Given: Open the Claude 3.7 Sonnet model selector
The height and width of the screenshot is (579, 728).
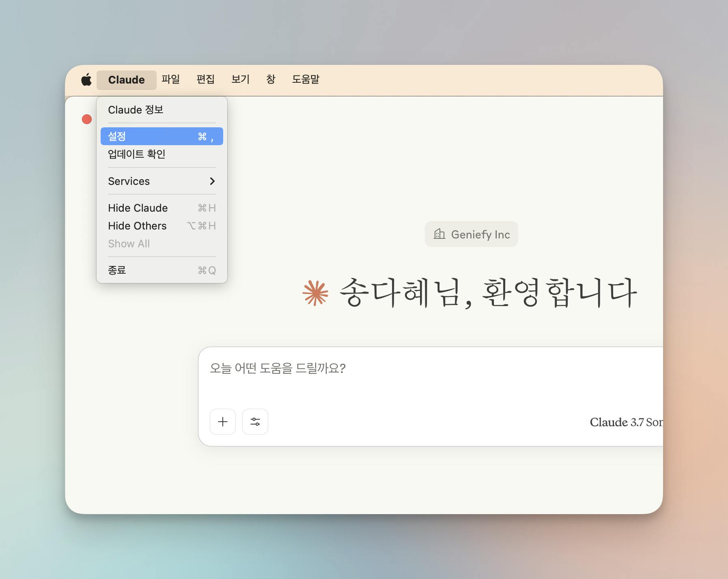Looking at the screenshot, I should (x=626, y=422).
